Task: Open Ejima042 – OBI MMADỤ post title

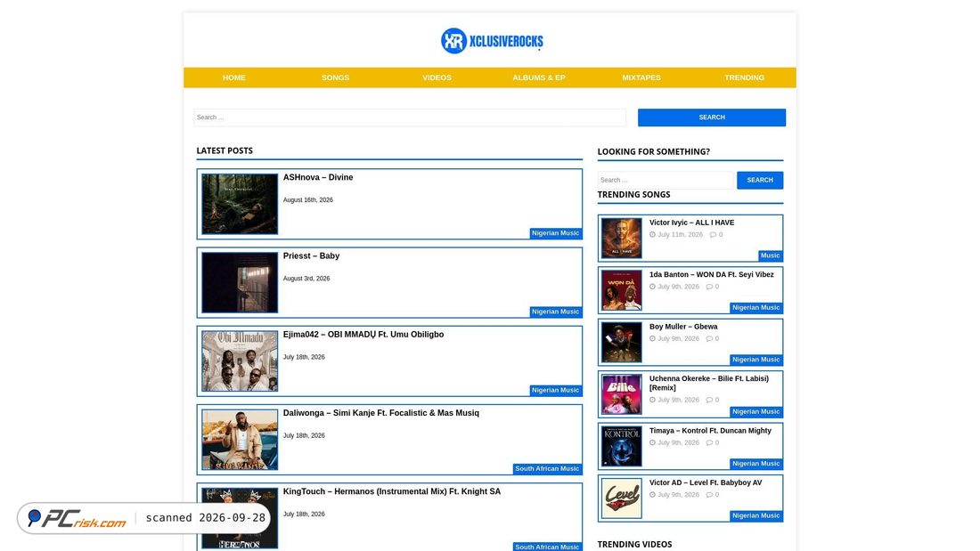Action: click(363, 334)
